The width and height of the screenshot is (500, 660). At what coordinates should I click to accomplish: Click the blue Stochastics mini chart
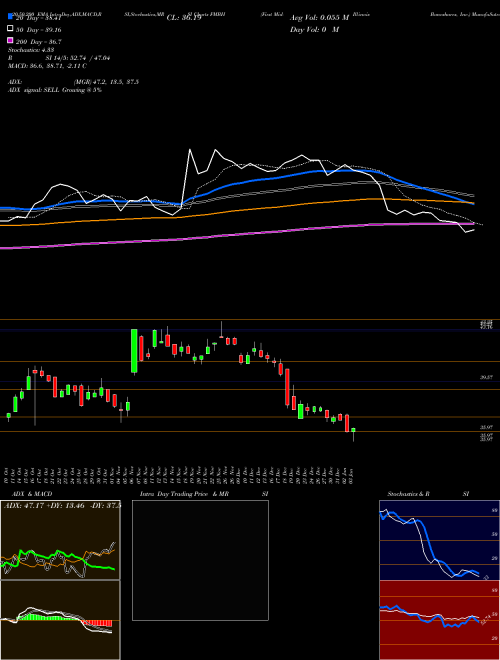point(439,540)
